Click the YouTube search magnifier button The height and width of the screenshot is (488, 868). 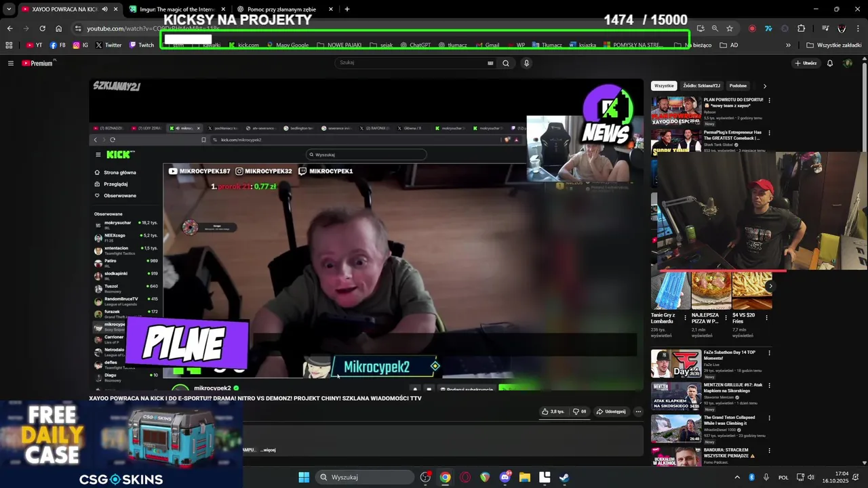click(505, 63)
